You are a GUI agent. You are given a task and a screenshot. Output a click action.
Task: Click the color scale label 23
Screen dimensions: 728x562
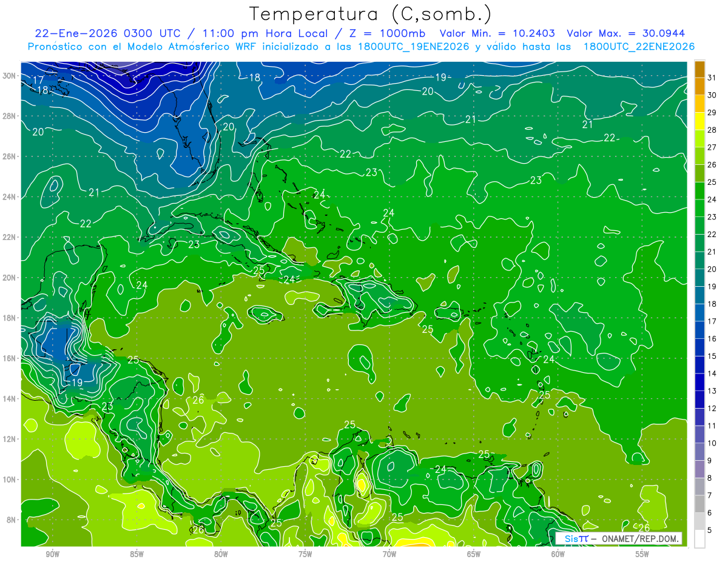pyautogui.click(x=712, y=217)
